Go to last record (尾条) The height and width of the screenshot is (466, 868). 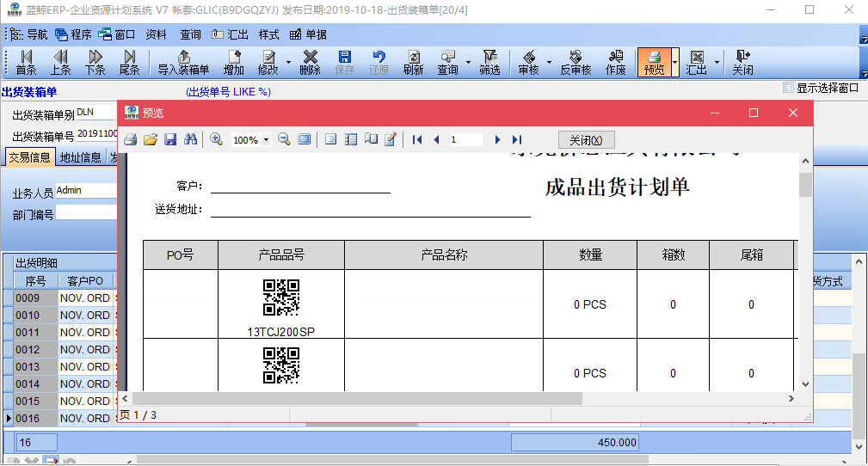(x=130, y=62)
